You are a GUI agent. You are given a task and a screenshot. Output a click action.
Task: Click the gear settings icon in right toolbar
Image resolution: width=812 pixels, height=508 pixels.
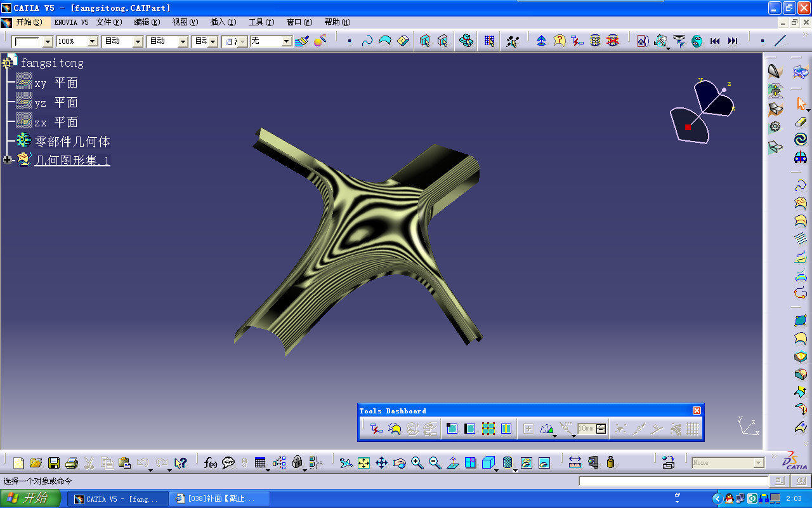coord(775,126)
